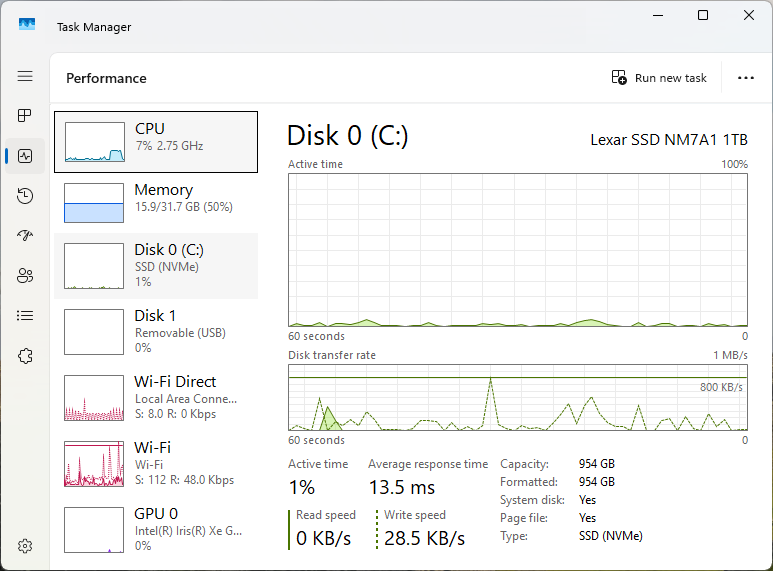Select the Memory performance item
This screenshot has height=571, width=773.
(x=156, y=201)
